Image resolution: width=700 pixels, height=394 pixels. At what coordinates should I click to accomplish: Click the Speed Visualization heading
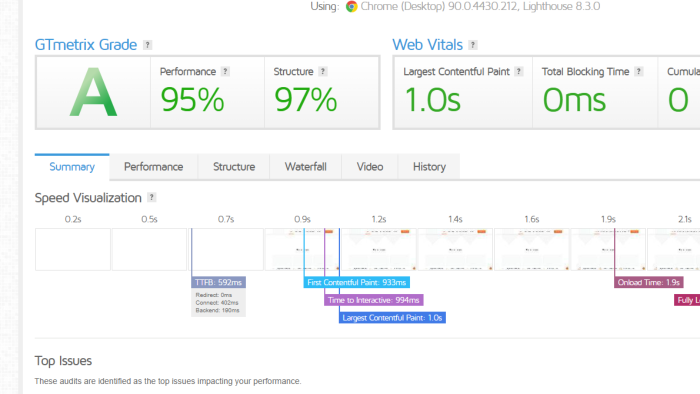[x=88, y=198]
